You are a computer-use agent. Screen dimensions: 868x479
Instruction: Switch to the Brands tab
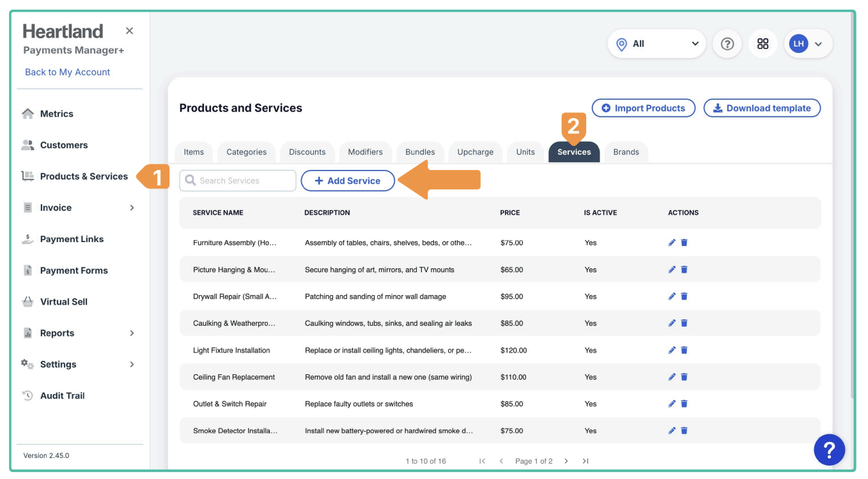tap(626, 152)
